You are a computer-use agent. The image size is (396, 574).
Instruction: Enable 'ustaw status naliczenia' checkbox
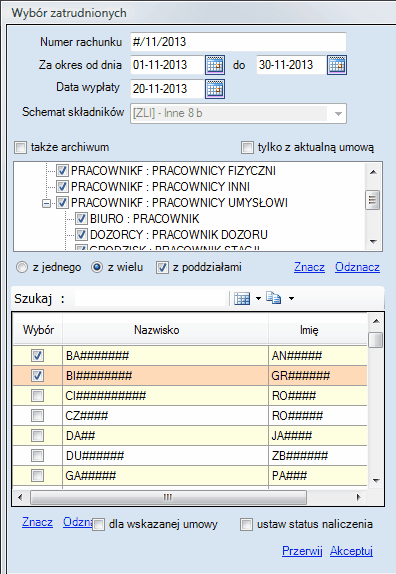click(x=246, y=525)
